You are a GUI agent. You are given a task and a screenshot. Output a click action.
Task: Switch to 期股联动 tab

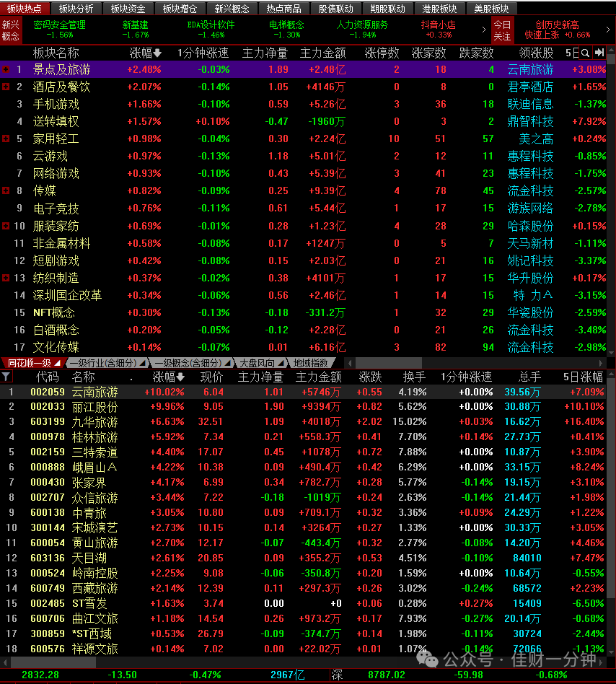pyautogui.click(x=387, y=8)
